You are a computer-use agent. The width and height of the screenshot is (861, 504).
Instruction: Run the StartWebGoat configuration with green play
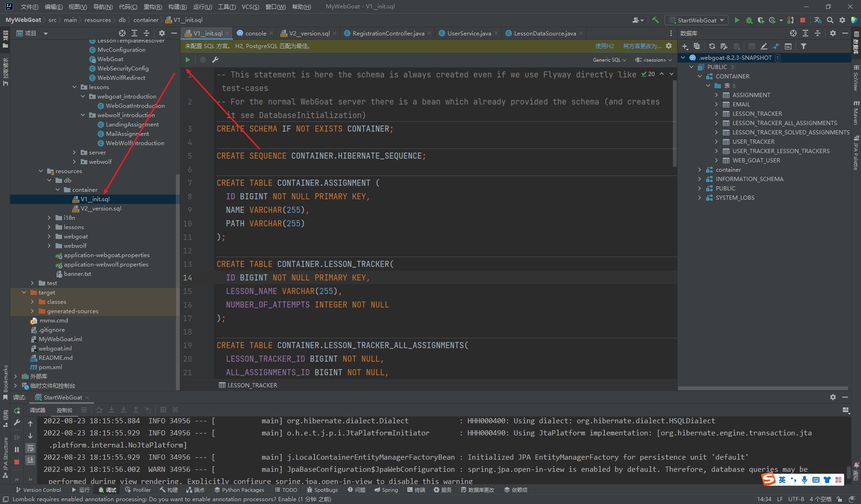737,20
